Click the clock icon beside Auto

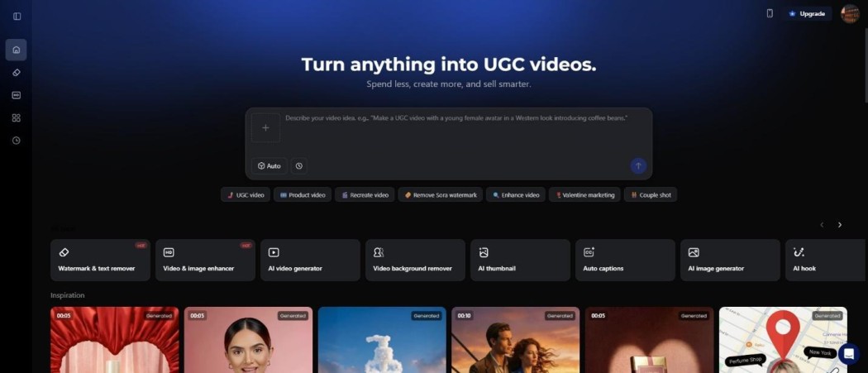click(298, 166)
